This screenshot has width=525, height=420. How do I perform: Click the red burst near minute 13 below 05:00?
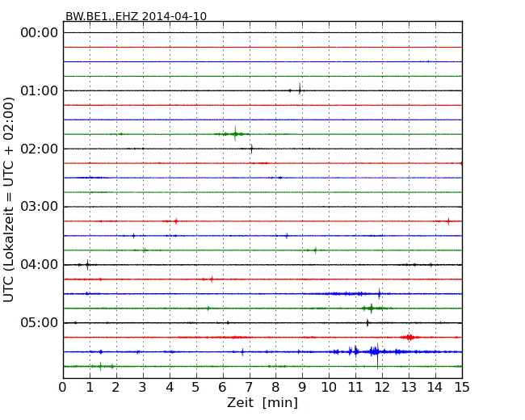coord(409,338)
